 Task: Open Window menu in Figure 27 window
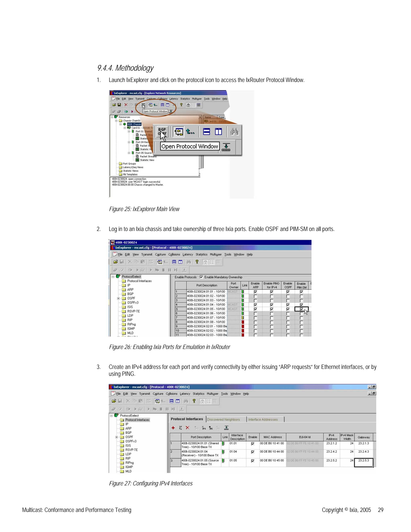coord(235,394)
